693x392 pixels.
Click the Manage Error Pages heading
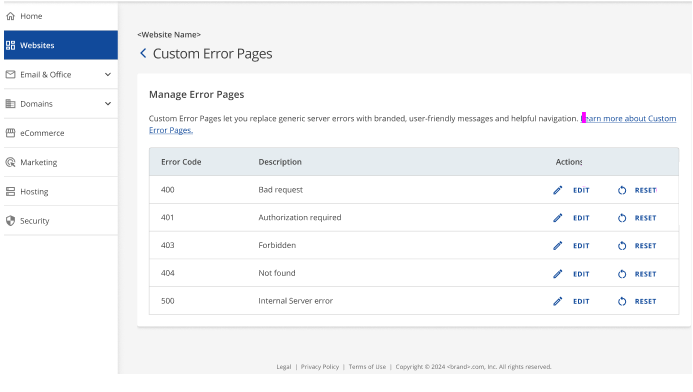(197, 95)
